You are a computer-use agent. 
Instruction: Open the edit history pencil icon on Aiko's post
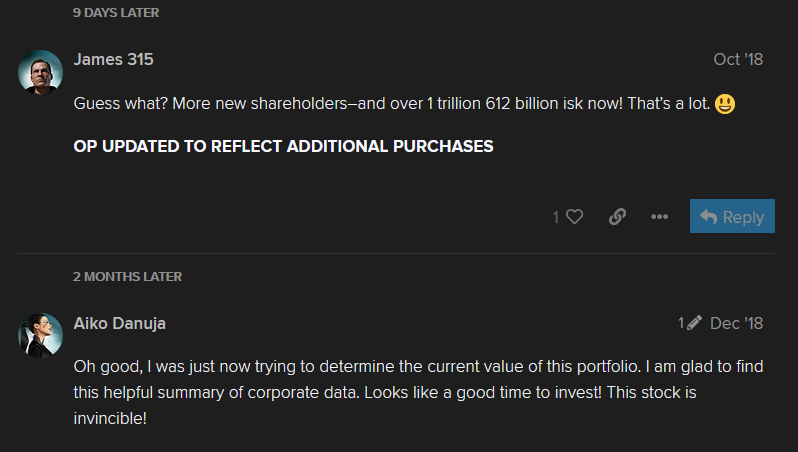coord(694,323)
